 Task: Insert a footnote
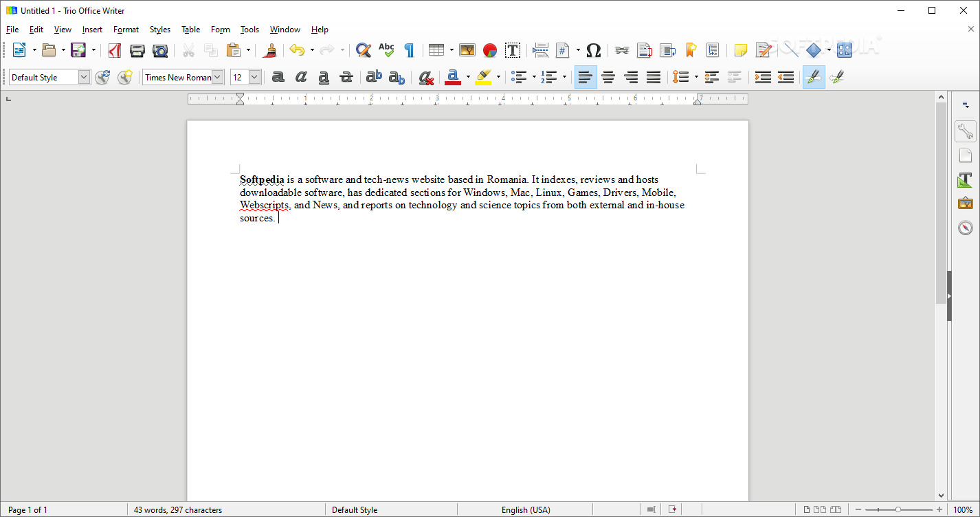[x=645, y=50]
